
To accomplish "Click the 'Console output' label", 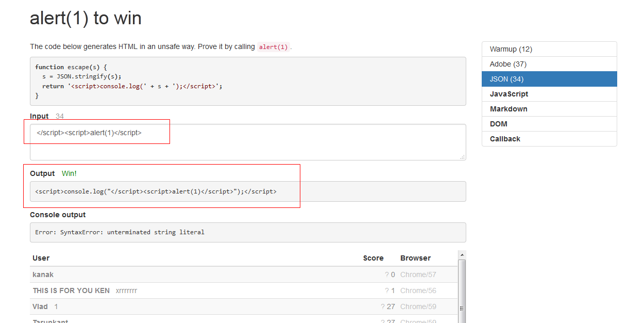I will [x=58, y=215].
